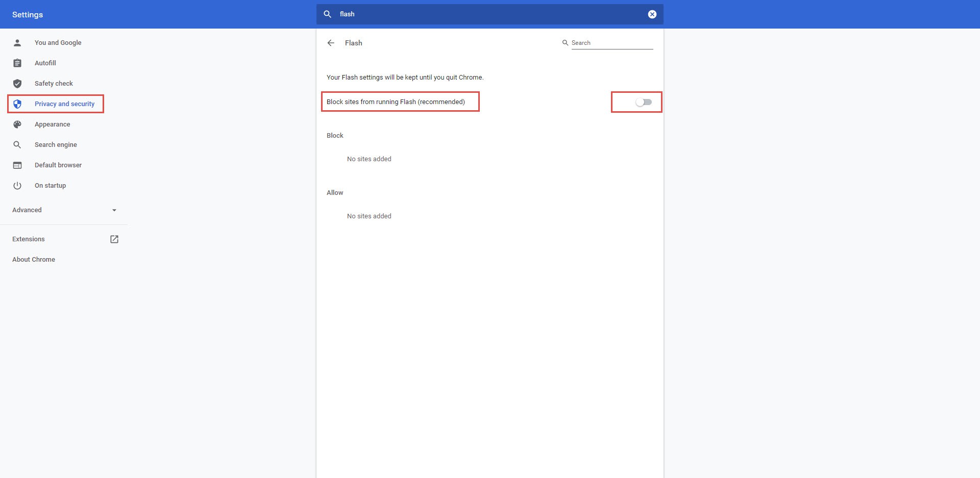Screen dimensions: 980x478
Task: Click the Default browser window icon
Action: pyautogui.click(x=17, y=165)
